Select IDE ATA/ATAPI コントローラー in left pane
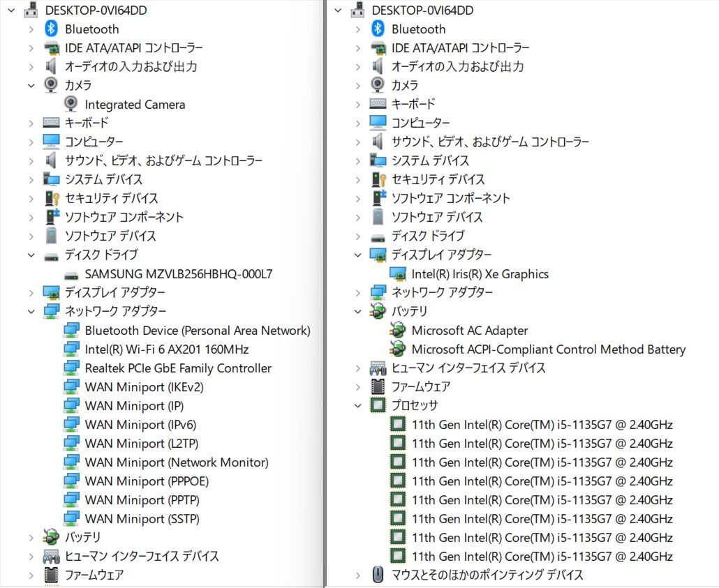The image size is (719, 588). tap(133, 47)
